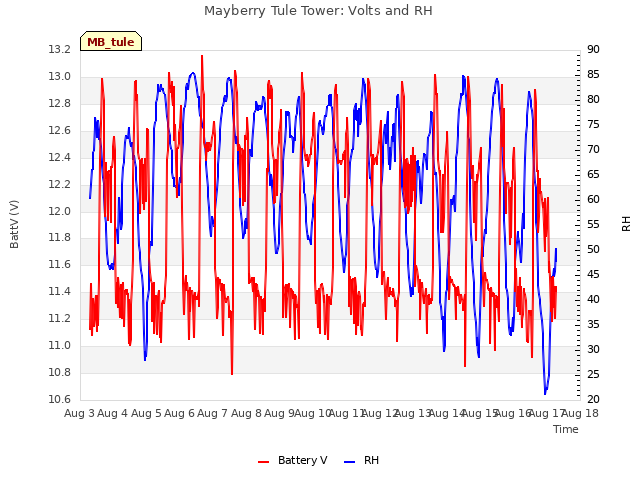The width and height of the screenshot is (640, 480).
Task: Click the Aug 7 date tick
Action: (x=212, y=413)
